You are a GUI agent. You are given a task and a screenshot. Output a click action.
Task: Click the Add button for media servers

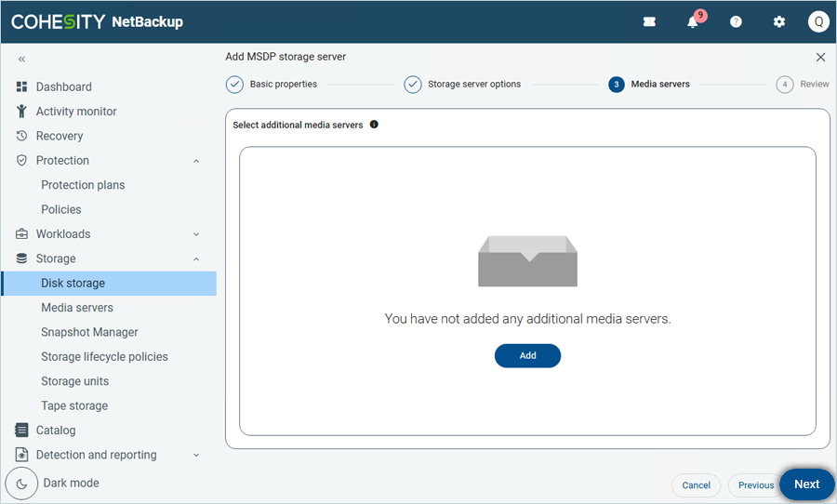pyautogui.click(x=527, y=355)
